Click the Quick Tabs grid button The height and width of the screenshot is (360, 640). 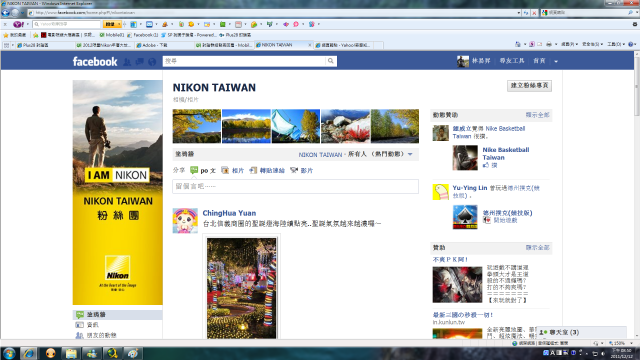pyautogui.click(x=6, y=45)
